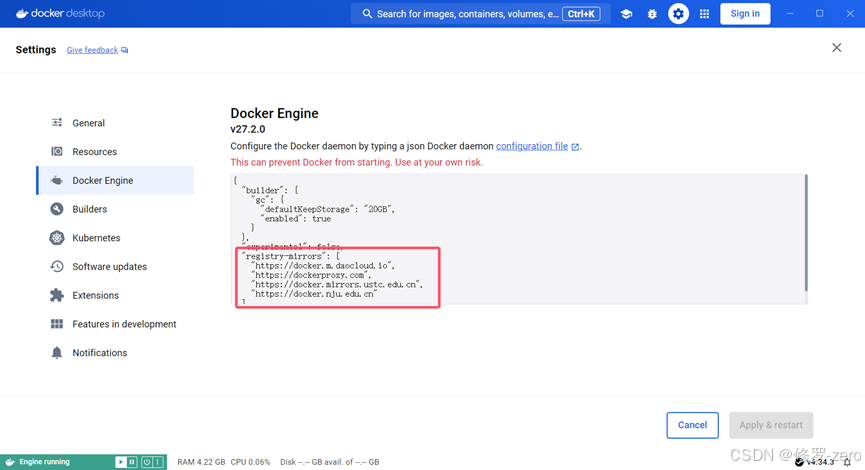
Task: Select Software updates in settings sidebar
Action: (x=115, y=266)
